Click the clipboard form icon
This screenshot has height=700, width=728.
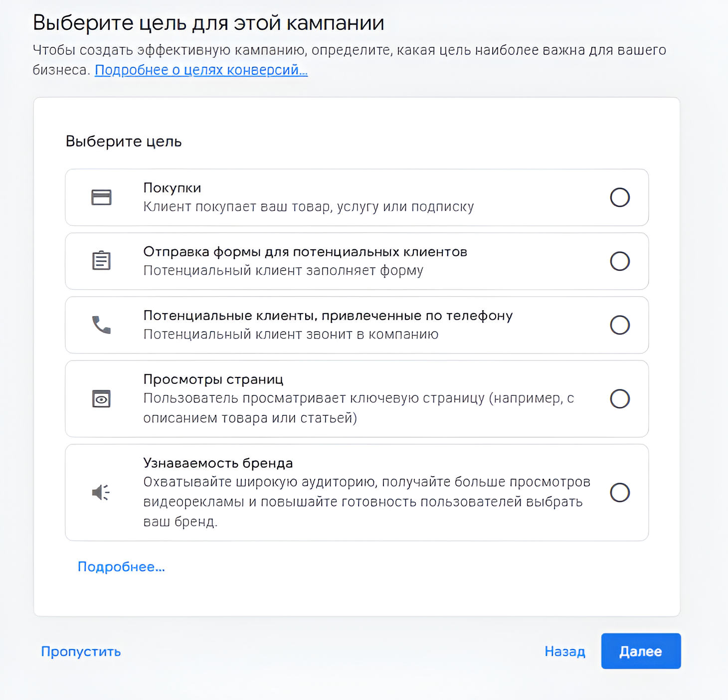(101, 260)
